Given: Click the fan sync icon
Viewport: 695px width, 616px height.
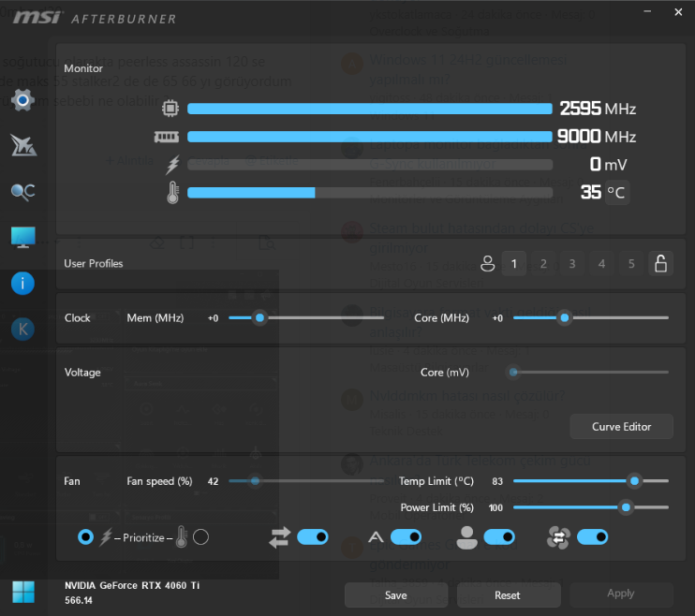Looking at the screenshot, I should pyautogui.click(x=558, y=537).
